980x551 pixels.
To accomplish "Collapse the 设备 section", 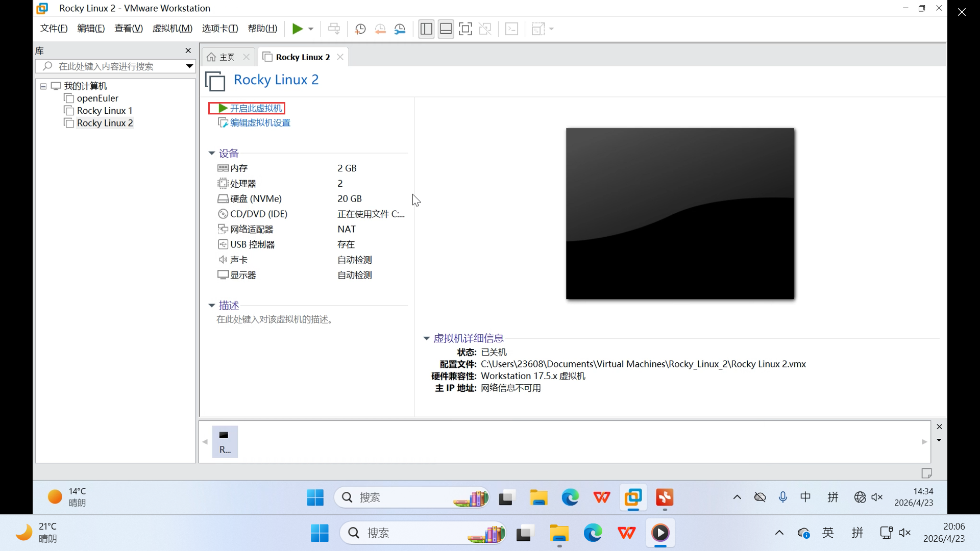I will click(212, 153).
